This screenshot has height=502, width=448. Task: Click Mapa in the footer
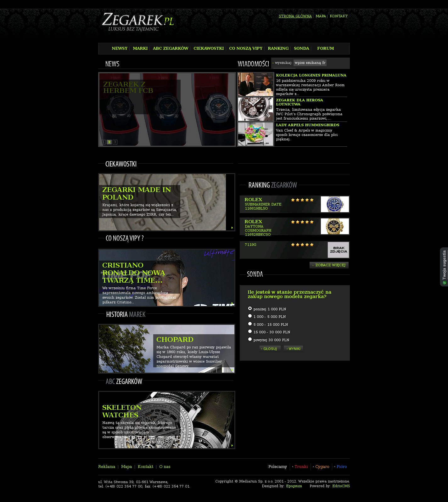(126, 467)
